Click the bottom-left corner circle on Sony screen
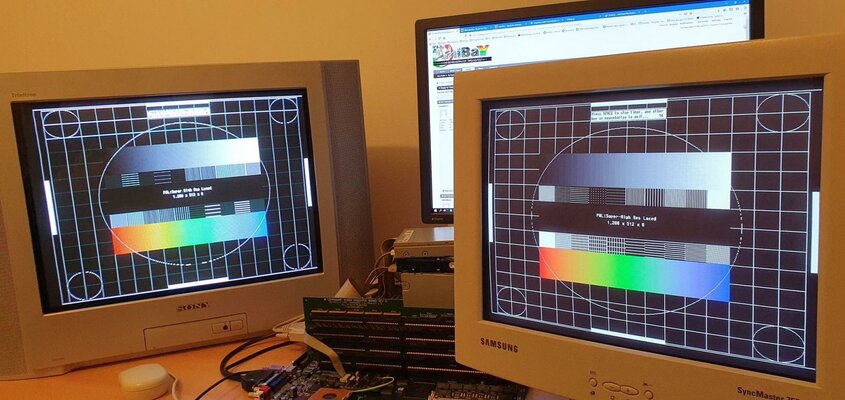Screen dimensions: 845x400 (84, 285)
